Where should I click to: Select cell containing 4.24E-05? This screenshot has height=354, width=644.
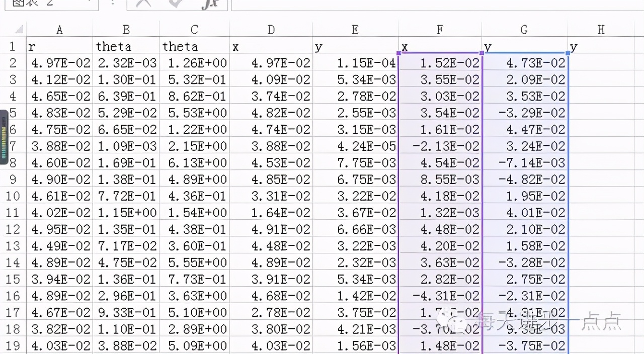(355, 146)
